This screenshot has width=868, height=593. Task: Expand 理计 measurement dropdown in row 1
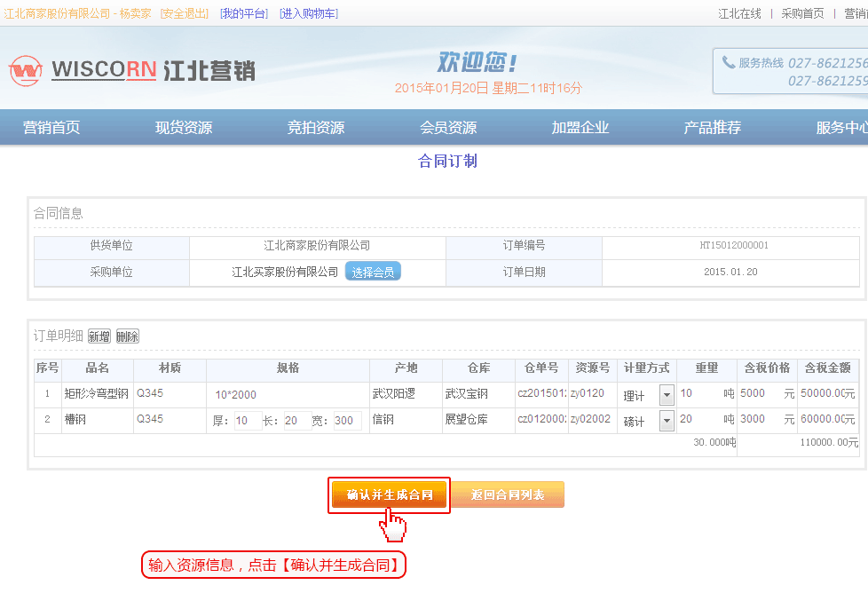[667, 395]
